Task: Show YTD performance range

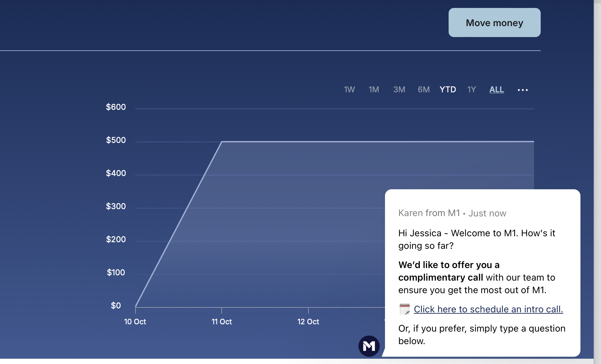Action: pyautogui.click(x=448, y=90)
